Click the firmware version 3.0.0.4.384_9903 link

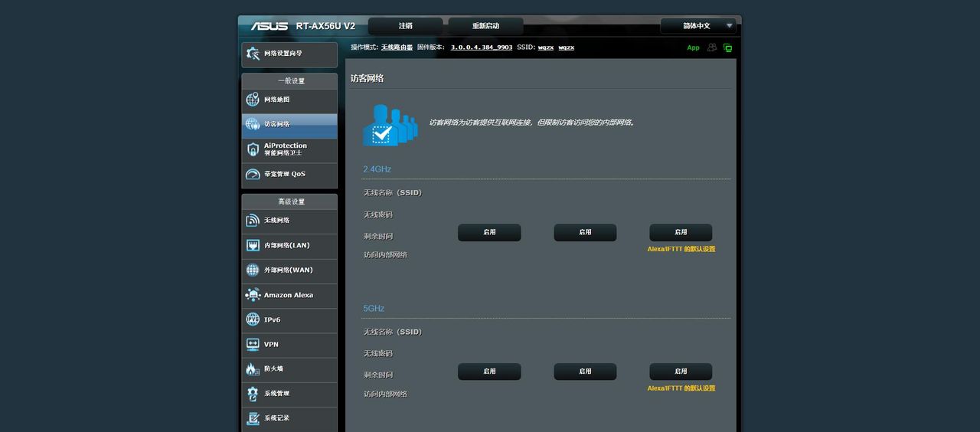pyautogui.click(x=481, y=47)
